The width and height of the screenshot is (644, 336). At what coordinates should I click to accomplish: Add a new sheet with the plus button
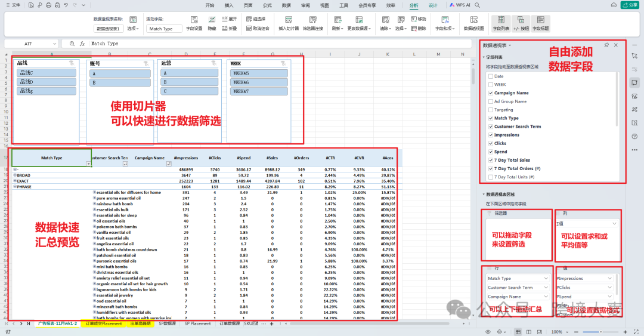click(x=271, y=323)
